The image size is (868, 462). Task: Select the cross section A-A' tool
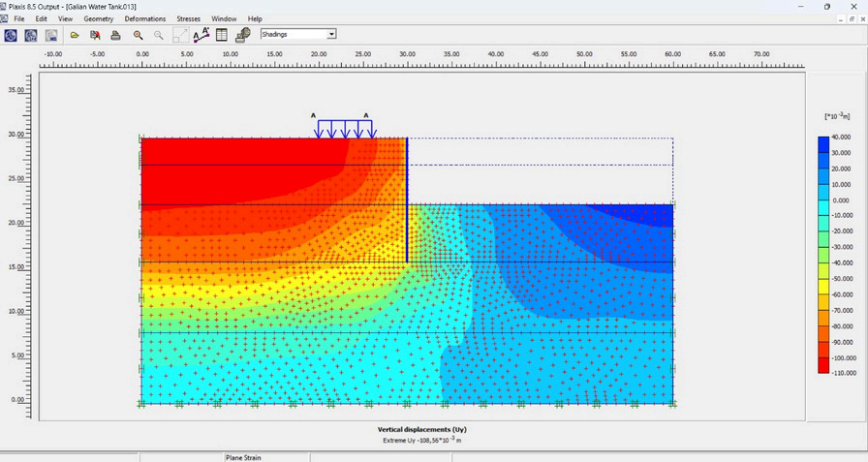point(201,35)
